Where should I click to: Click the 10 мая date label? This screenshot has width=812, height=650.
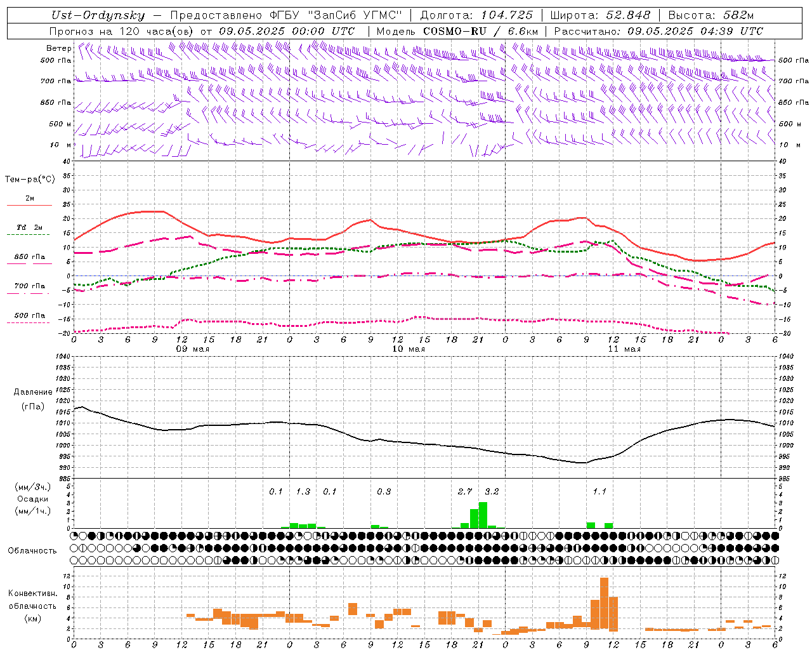coord(409,348)
